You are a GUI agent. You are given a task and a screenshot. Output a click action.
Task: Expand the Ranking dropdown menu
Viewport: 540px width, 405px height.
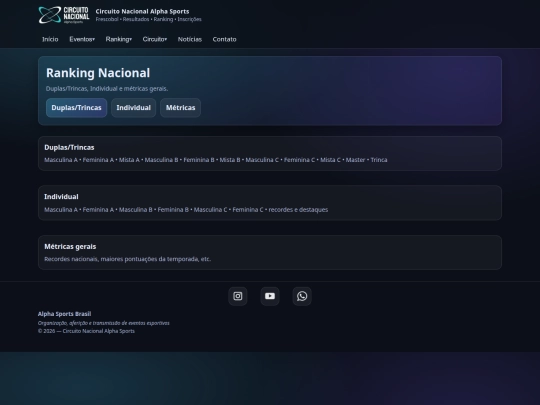tap(118, 39)
